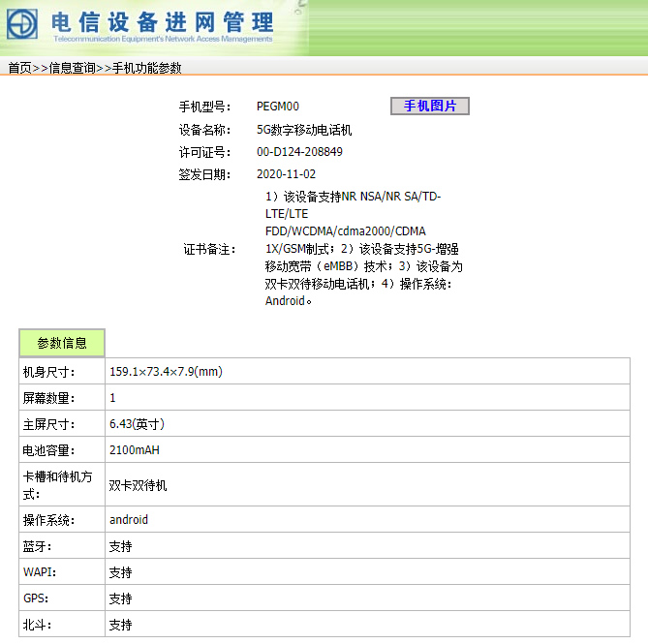Click the 电池容量 row label
648x644 pixels.
48,450
